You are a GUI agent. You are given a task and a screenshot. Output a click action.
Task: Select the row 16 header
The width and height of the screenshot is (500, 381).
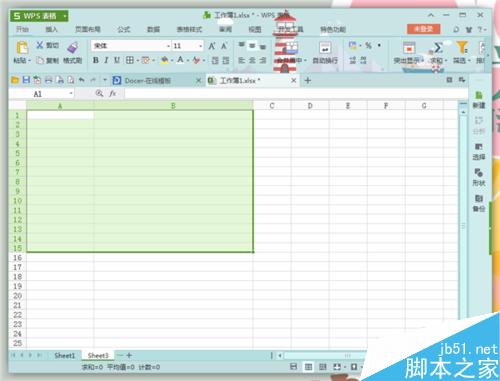[17, 258]
